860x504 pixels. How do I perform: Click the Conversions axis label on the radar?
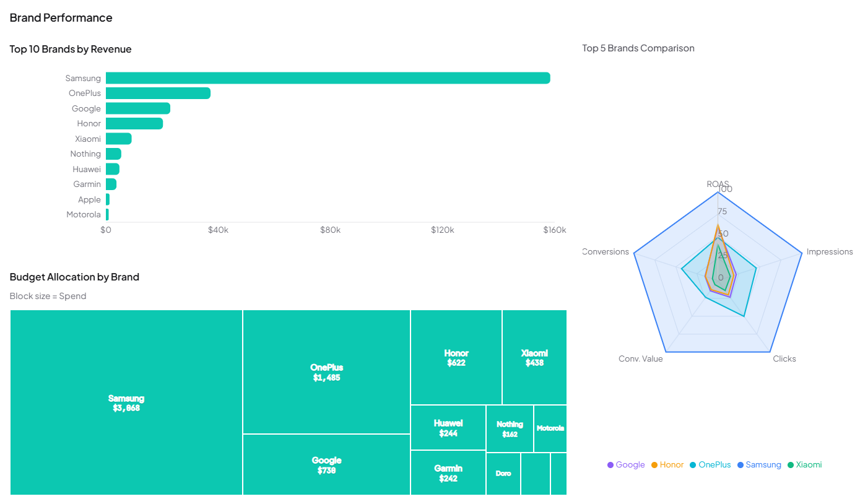[605, 251]
